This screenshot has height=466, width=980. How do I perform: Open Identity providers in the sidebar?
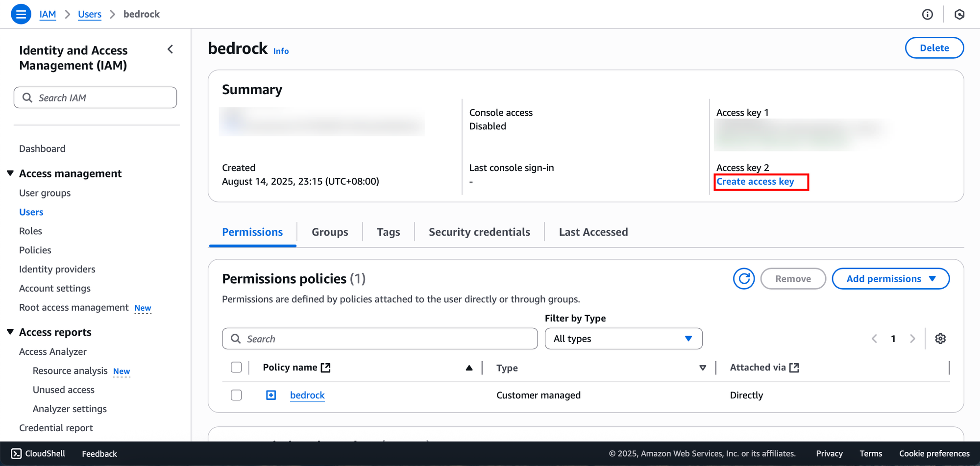[57, 269]
